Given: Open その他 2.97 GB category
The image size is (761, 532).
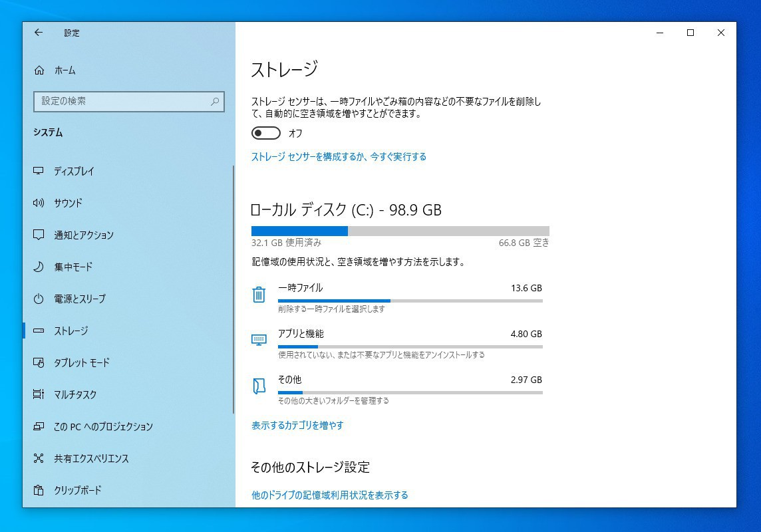Looking at the screenshot, I should coord(397,390).
